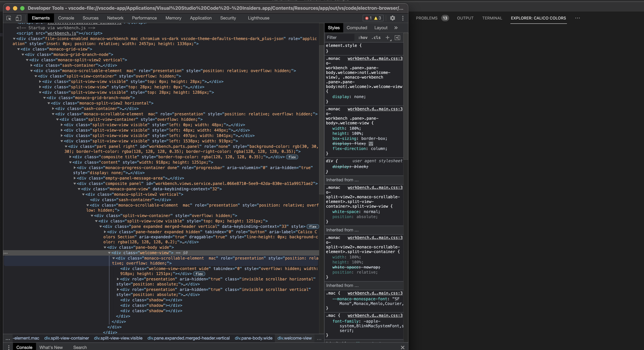The height and width of the screenshot is (350, 644).
Task: Collapse the pane-body wide div
Action: pyautogui.click(x=105, y=247)
